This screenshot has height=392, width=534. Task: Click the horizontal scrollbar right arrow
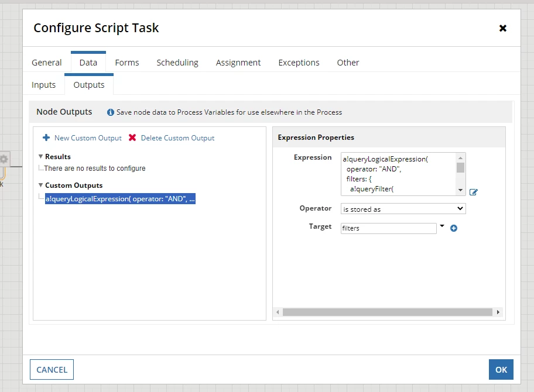click(498, 312)
